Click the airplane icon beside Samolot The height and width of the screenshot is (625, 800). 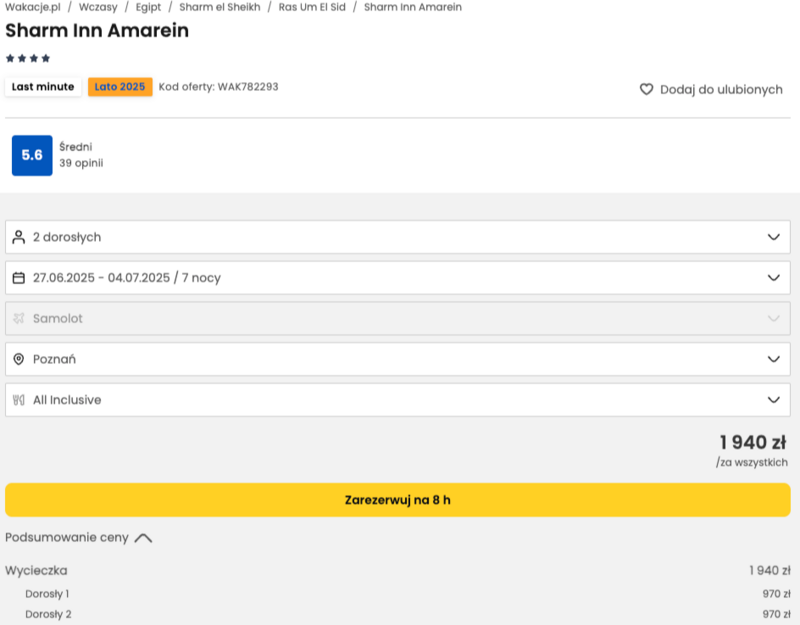(18, 318)
